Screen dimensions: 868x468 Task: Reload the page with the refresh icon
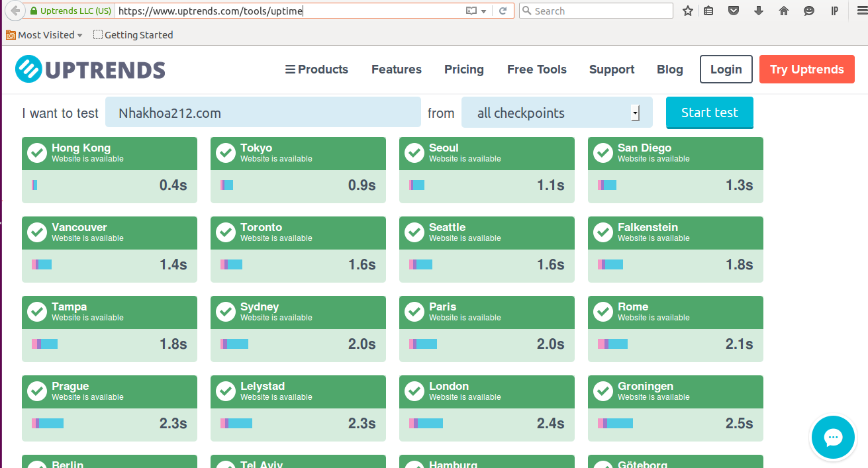click(x=503, y=11)
